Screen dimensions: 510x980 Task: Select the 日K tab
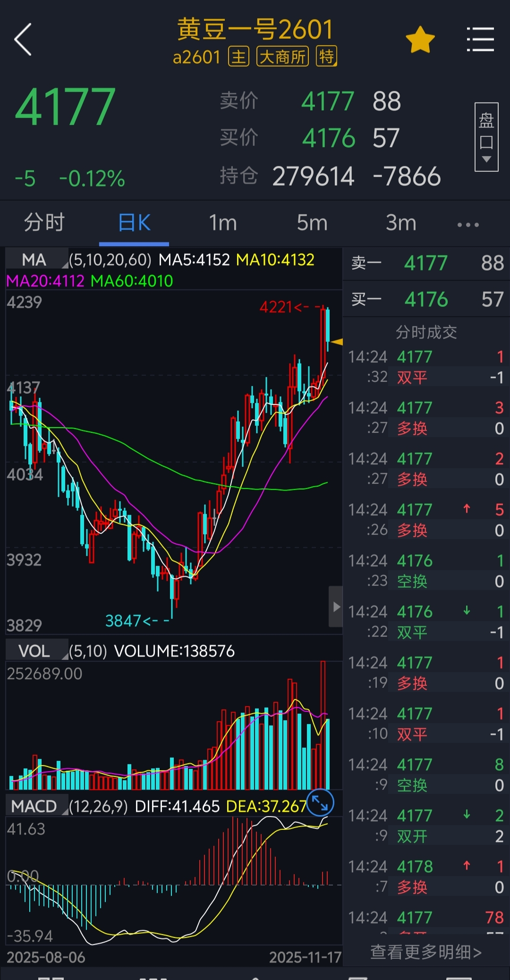pos(134,223)
